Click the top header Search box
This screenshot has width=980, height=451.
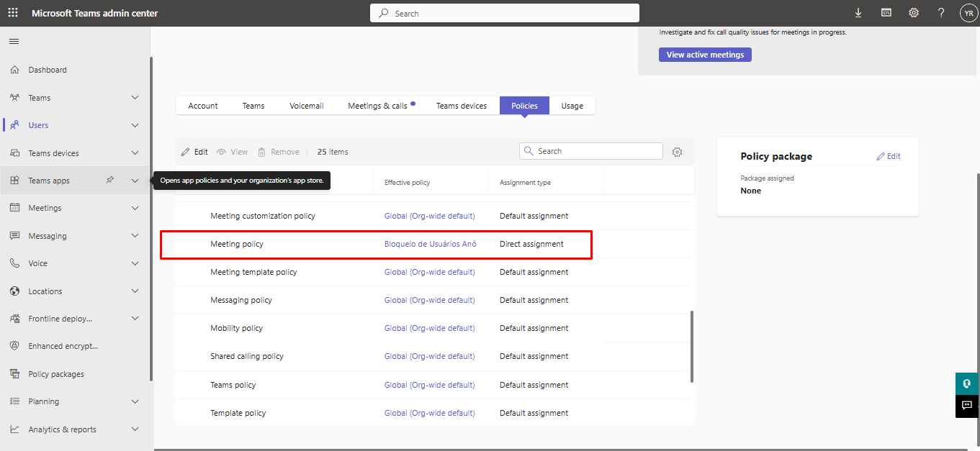[505, 13]
